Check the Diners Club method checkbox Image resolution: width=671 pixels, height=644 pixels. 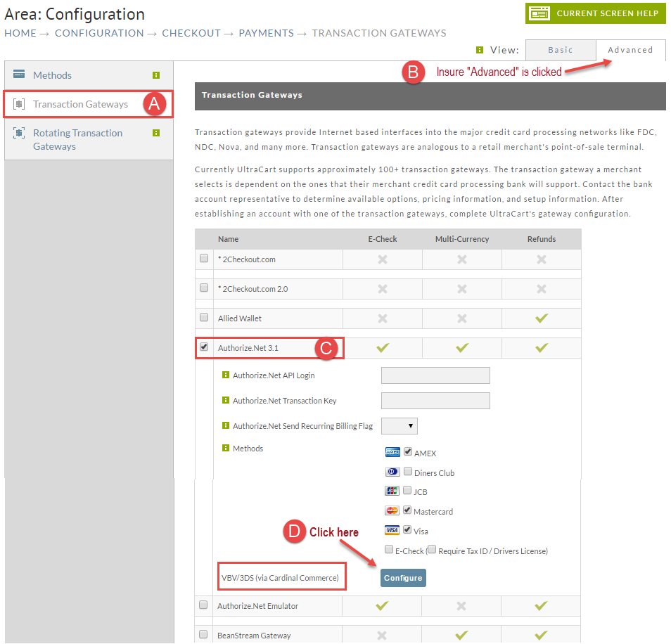pos(408,471)
